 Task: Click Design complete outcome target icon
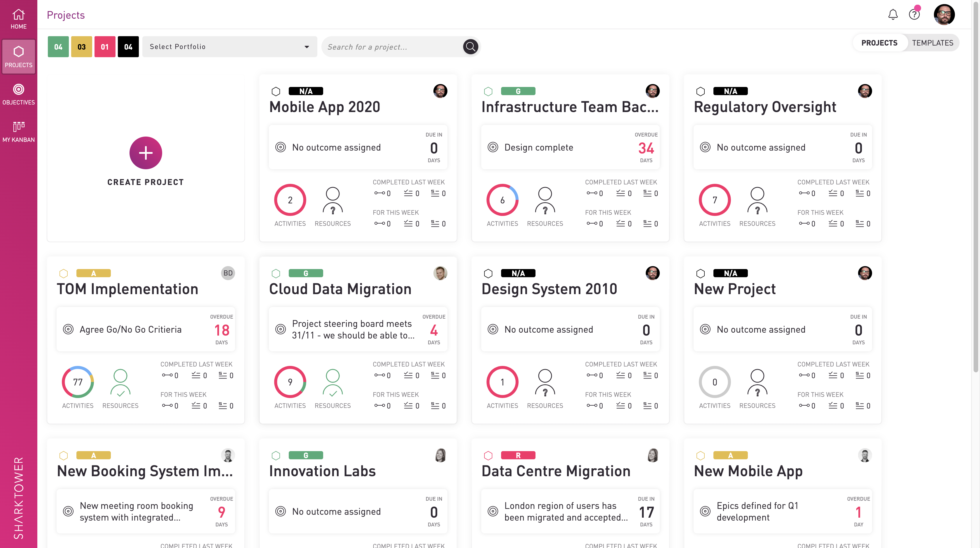(x=493, y=147)
